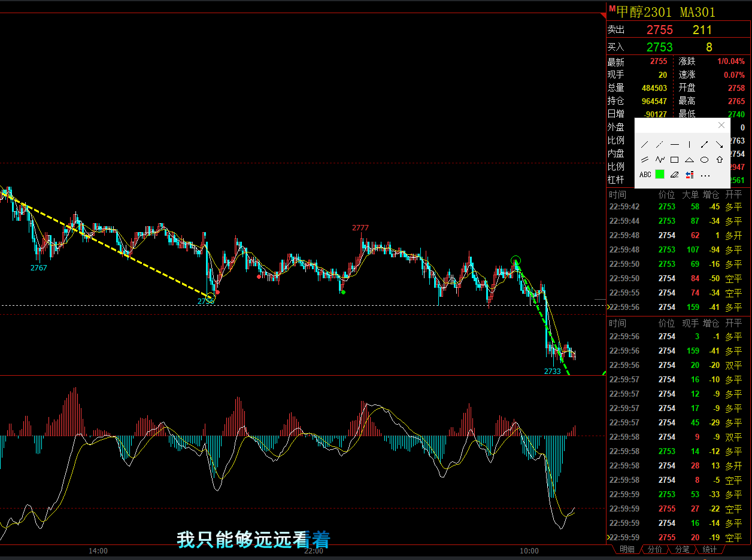Click the 涨跌 value 1/0.04%
The height and width of the screenshot is (560, 752).
coord(731,62)
